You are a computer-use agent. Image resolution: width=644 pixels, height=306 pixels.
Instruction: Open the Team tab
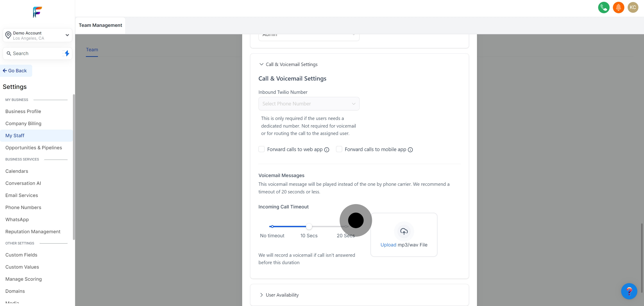pos(92,50)
